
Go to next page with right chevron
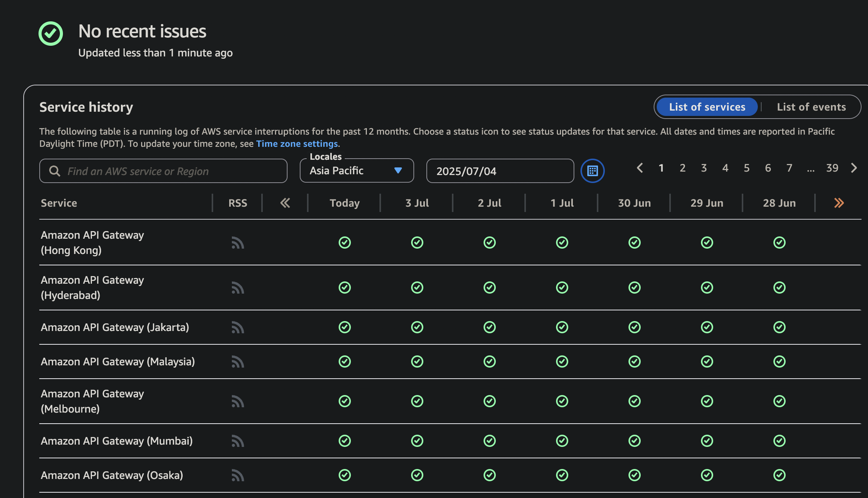[x=854, y=168]
